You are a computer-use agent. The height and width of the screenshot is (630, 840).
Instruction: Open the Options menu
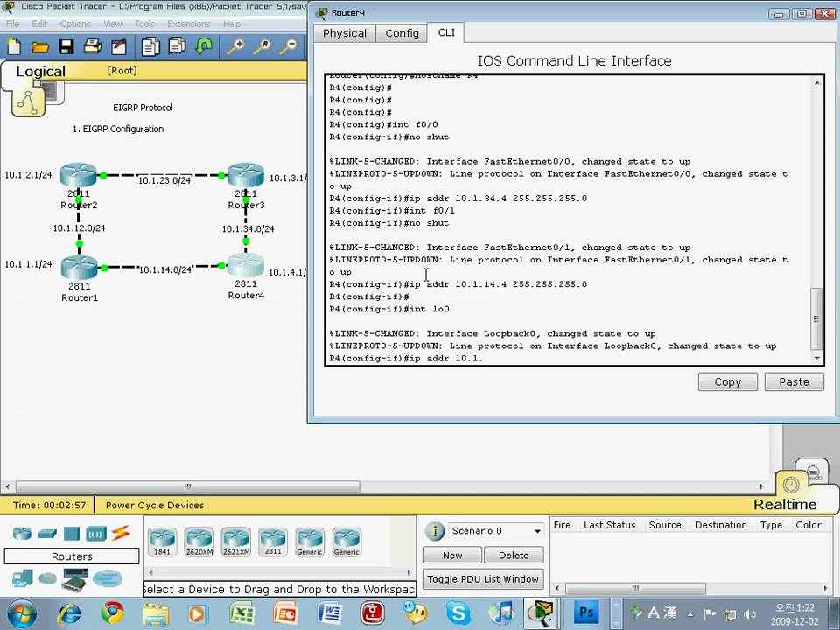click(x=75, y=24)
